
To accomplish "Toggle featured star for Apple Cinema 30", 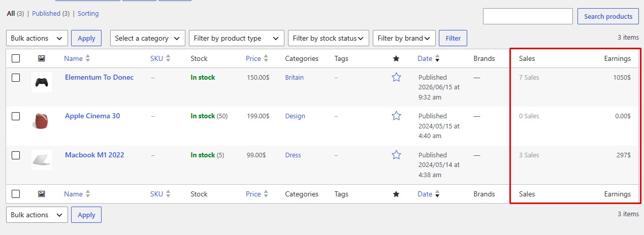I will click(x=396, y=116).
